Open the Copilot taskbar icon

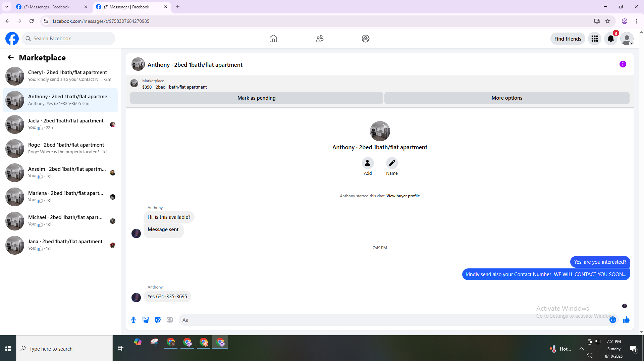pyautogui.click(x=138, y=342)
